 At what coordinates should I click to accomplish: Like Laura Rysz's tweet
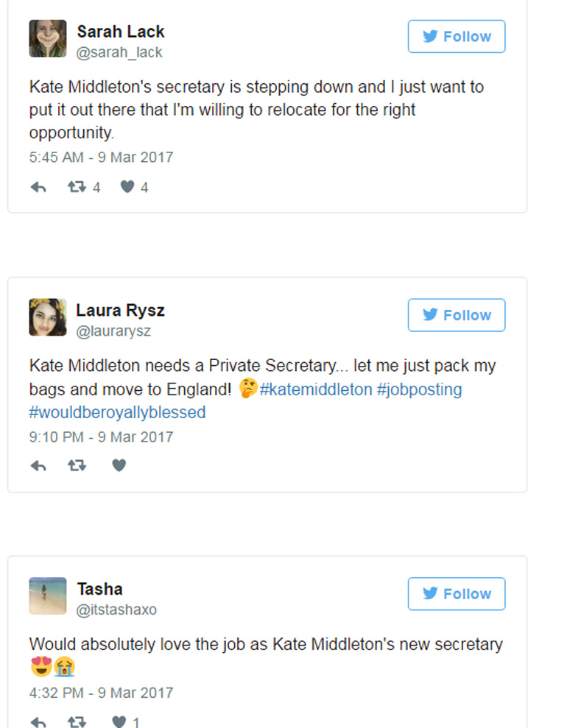[x=119, y=465]
